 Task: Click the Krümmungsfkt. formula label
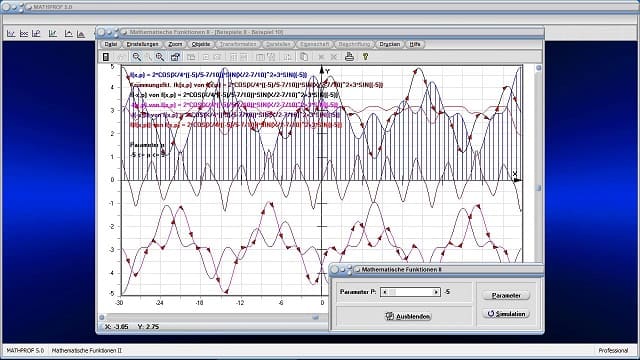pos(256,85)
